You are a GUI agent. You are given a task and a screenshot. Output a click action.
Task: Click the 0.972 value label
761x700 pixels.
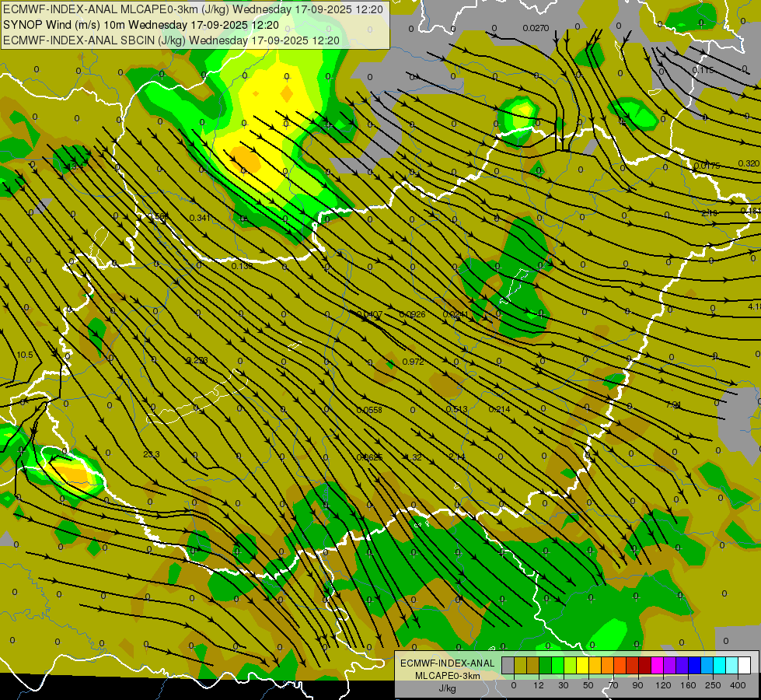(413, 362)
